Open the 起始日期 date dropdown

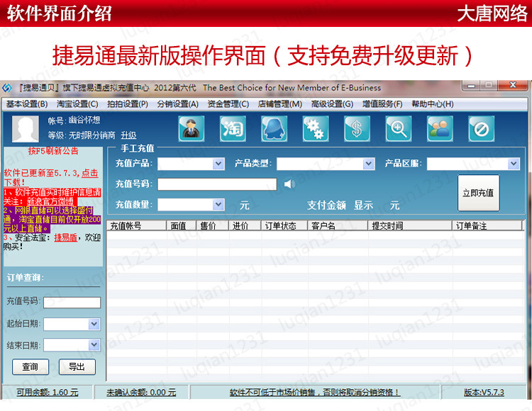[94, 324]
